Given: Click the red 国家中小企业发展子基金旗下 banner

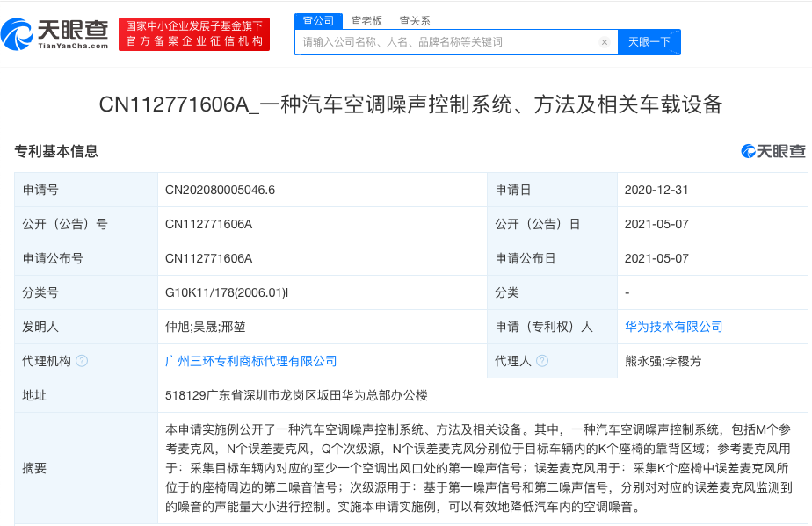Looking at the screenshot, I should [x=194, y=34].
